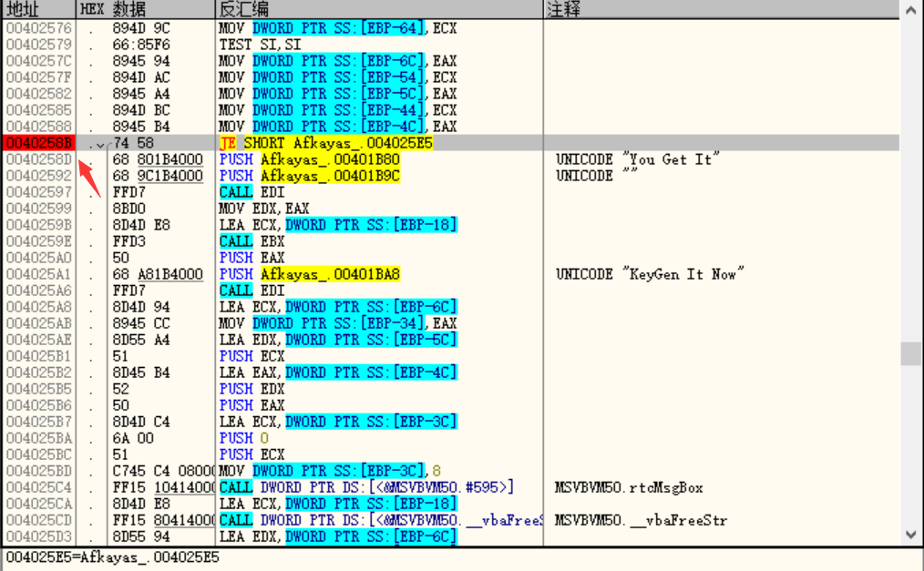
Task: Click MOV DWORD PTR SS:[EBP-34],EAX instruction
Action: click(x=338, y=324)
